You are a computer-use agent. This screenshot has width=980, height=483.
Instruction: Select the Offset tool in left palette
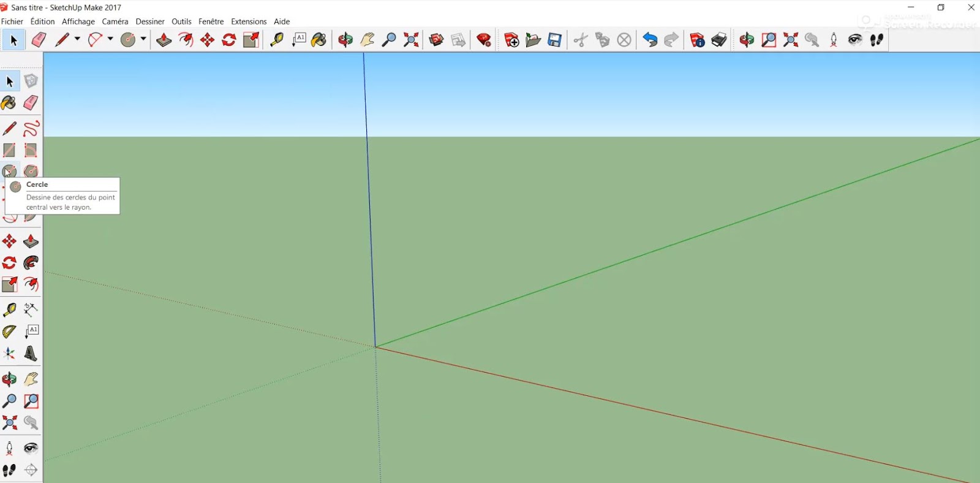(31, 284)
